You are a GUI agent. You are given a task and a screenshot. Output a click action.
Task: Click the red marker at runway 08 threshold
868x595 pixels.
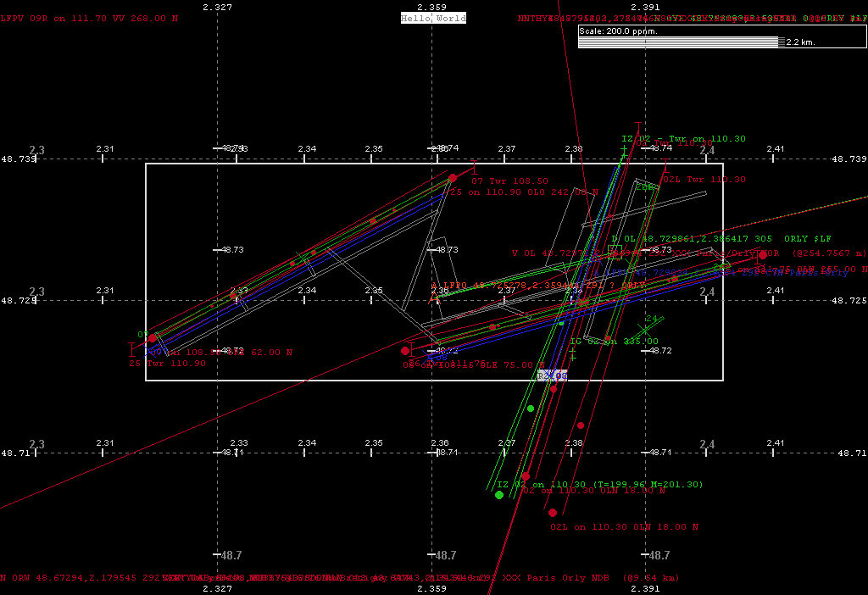[x=405, y=350]
